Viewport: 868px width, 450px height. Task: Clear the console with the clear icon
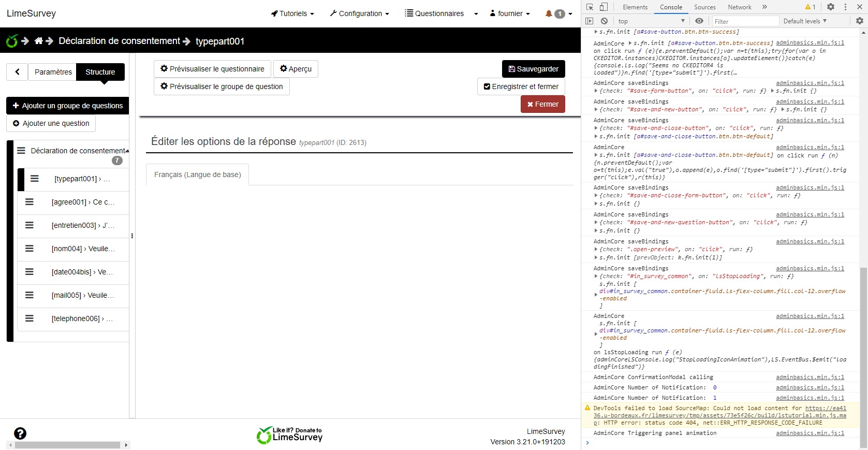click(x=604, y=21)
